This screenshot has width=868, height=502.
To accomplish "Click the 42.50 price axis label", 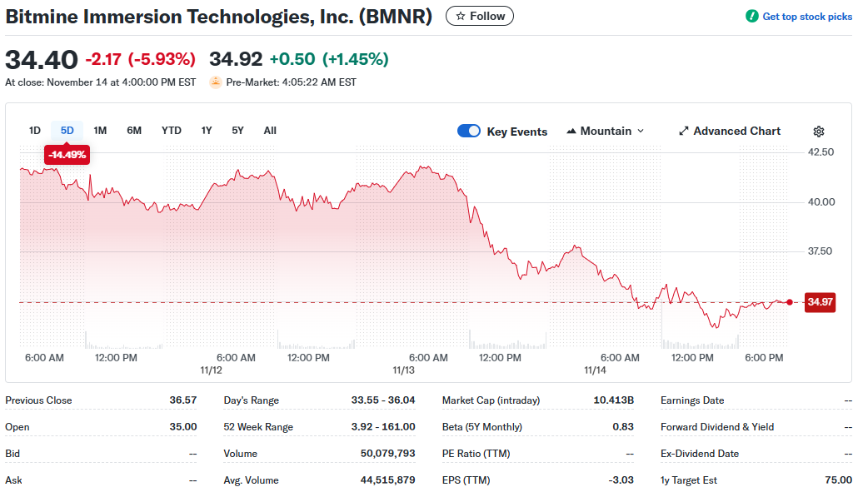I will pyautogui.click(x=821, y=152).
